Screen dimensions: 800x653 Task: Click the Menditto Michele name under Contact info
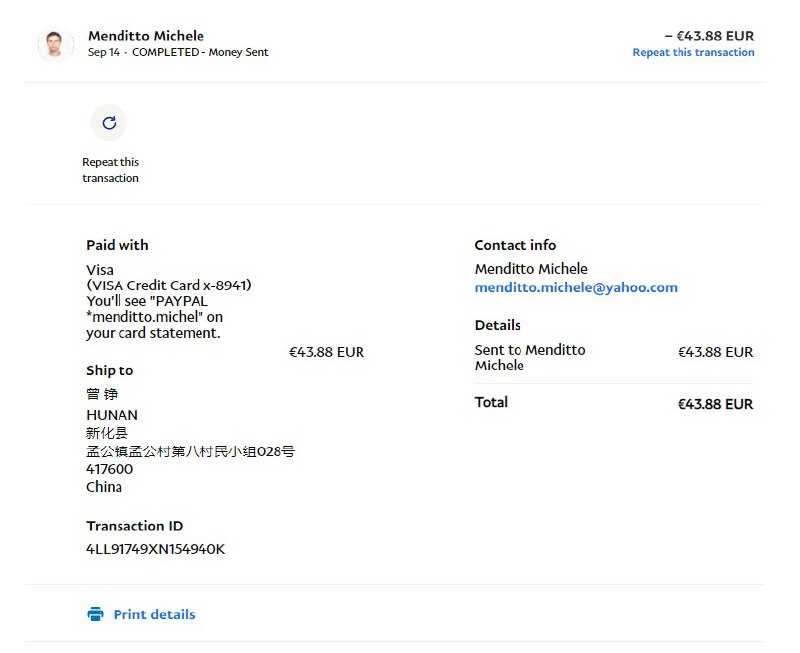[x=531, y=269]
